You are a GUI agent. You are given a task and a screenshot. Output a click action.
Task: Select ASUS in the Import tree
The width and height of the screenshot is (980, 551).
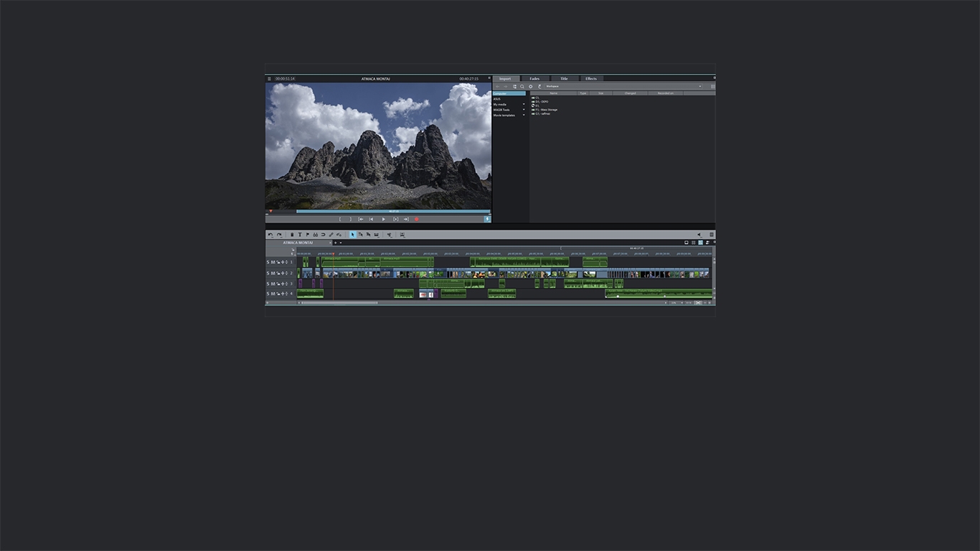[496, 99]
